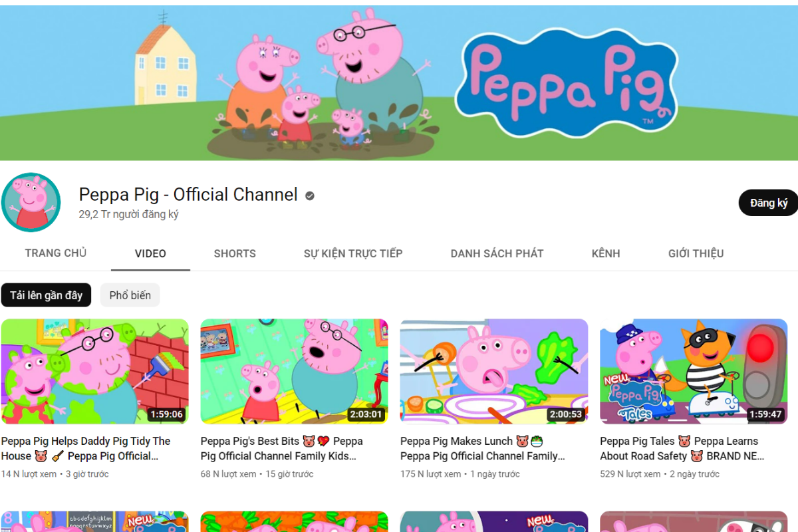
Task: Switch to the SHORTS tab
Action: click(x=235, y=253)
